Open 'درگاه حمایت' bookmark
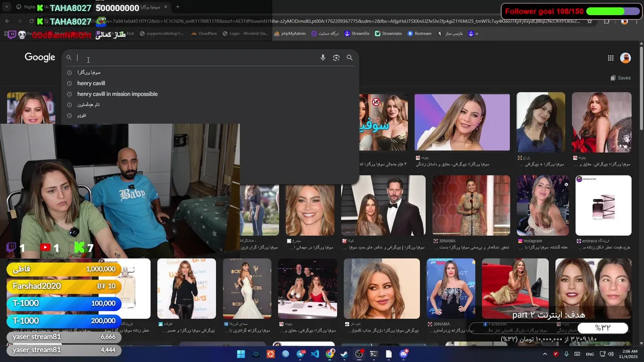Screen dimensions: 644x362 [x=325, y=34]
